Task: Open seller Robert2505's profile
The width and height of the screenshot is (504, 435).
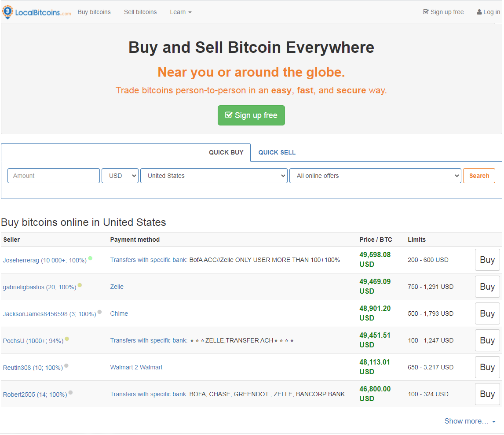Action: tap(35, 394)
